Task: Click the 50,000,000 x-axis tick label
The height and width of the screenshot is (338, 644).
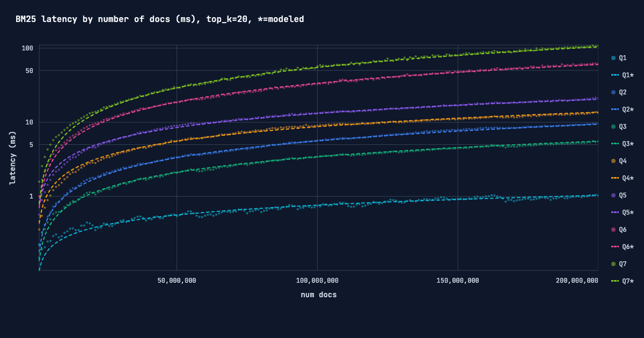Action: tap(177, 281)
